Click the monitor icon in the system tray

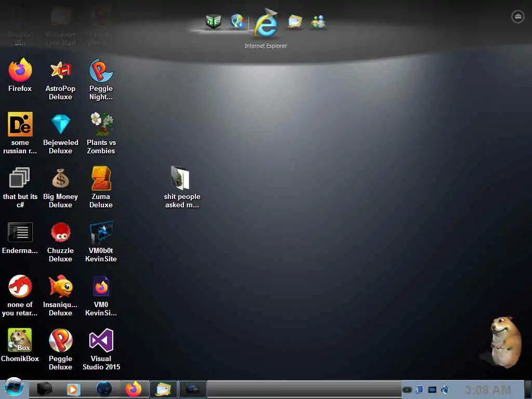pyautogui.click(x=432, y=390)
